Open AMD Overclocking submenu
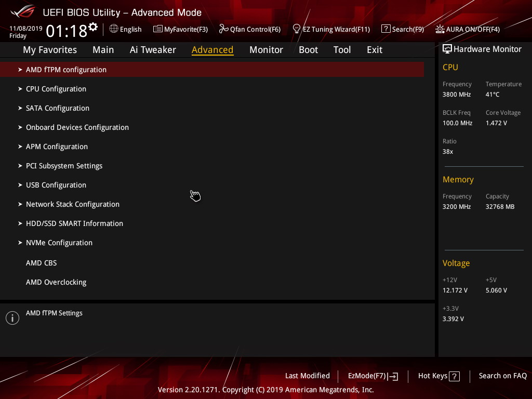Screen dimensions: 532x399 coord(56,282)
